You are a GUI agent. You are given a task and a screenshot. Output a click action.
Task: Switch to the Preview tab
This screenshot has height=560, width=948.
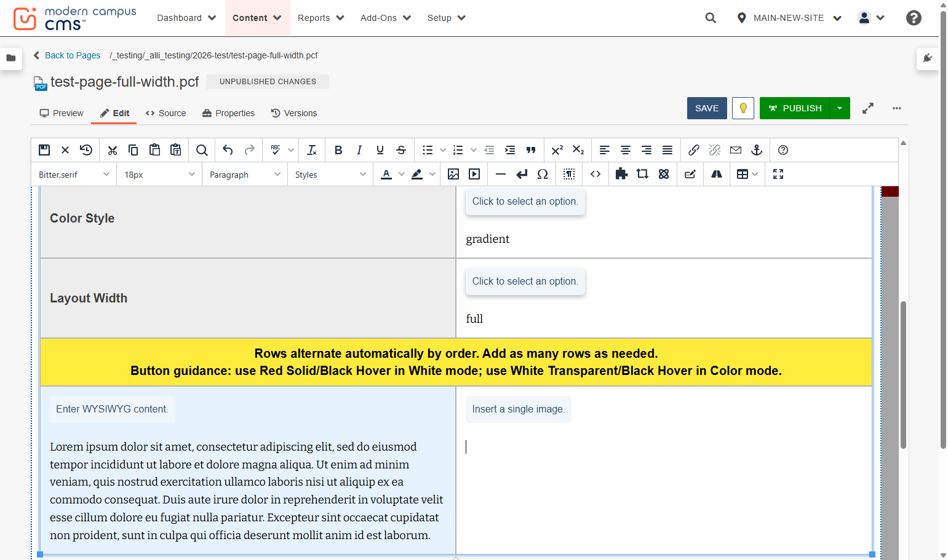pyautogui.click(x=62, y=113)
